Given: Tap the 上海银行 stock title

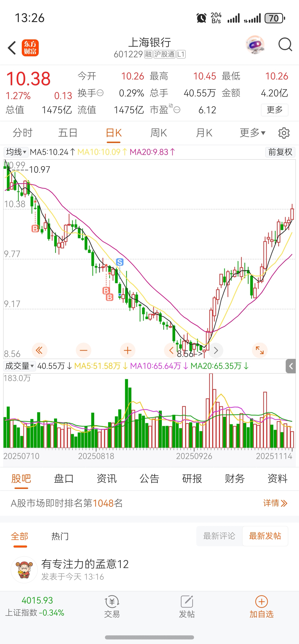Looking at the screenshot, I should point(149,42).
